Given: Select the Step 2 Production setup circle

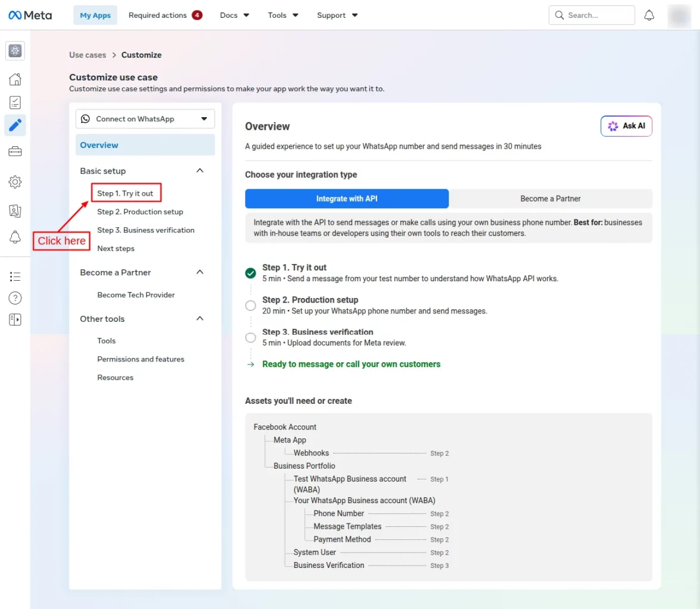Looking at the screenshot, I should coord(250,306).
